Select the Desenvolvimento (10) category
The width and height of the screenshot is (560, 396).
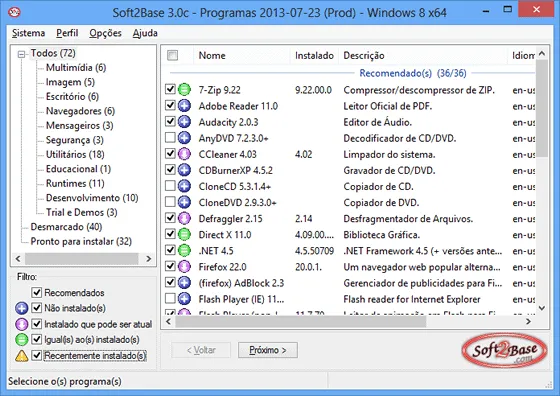[92, 198]
